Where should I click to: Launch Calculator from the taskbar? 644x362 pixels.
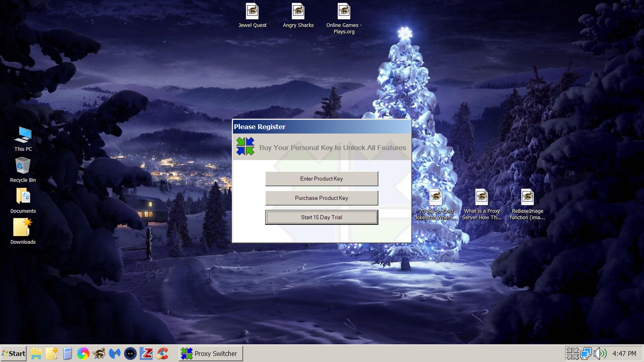(68, 354)
